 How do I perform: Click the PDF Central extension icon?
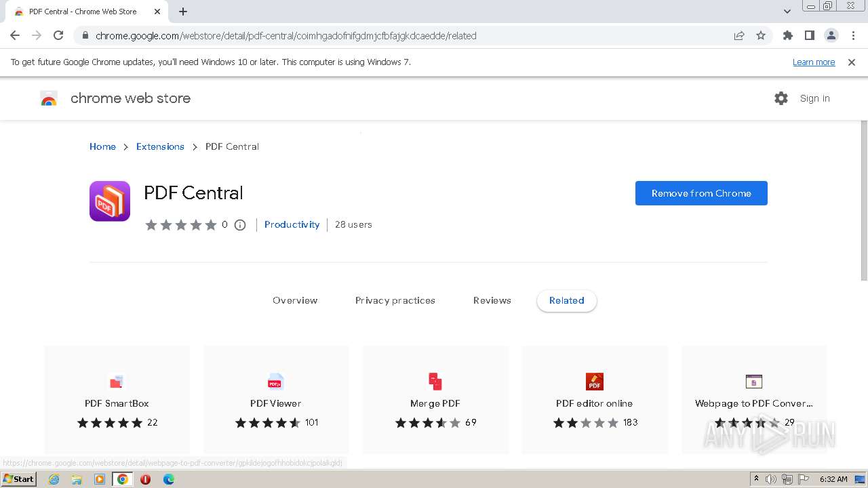[110, 201]
